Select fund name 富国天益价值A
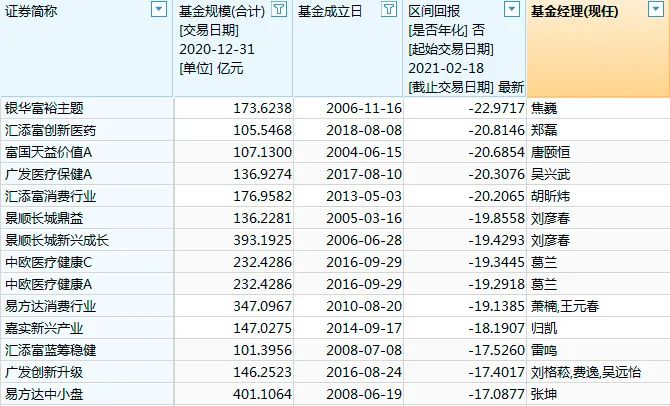This screenshot has width=670, height=406. click(x=48, y=152)
